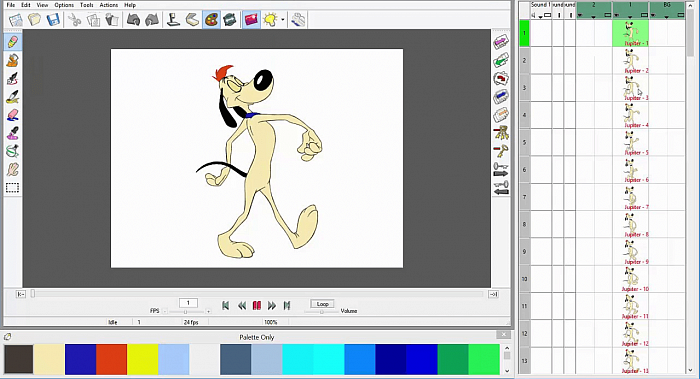Click the orange grid icon in right panel
The width and height of the screenshot is (700, 379).
pyautogui.click(x=501, y=115)
